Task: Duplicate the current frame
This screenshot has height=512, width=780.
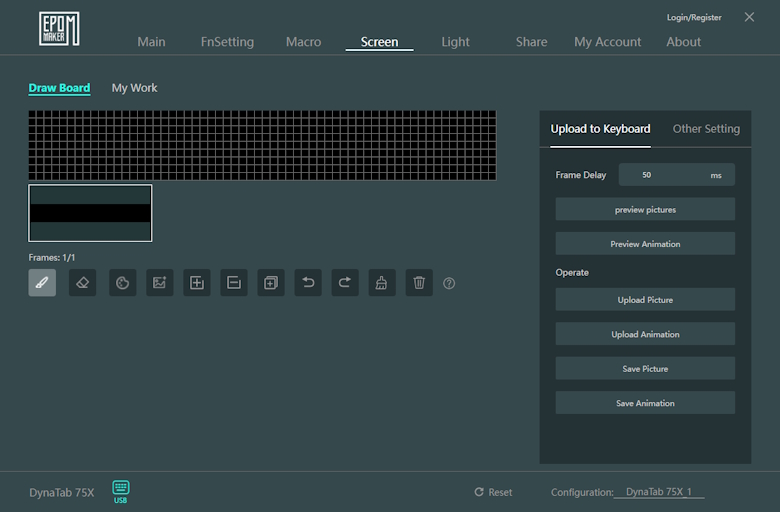Action: 271,283
